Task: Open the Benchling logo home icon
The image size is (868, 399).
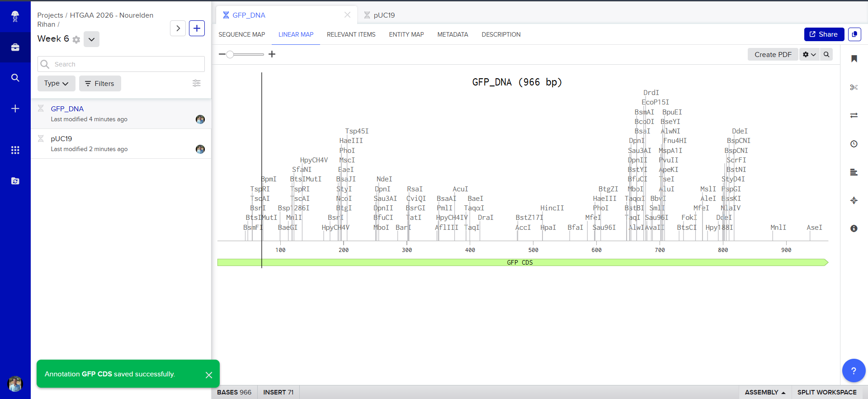Action: (15, 16)
